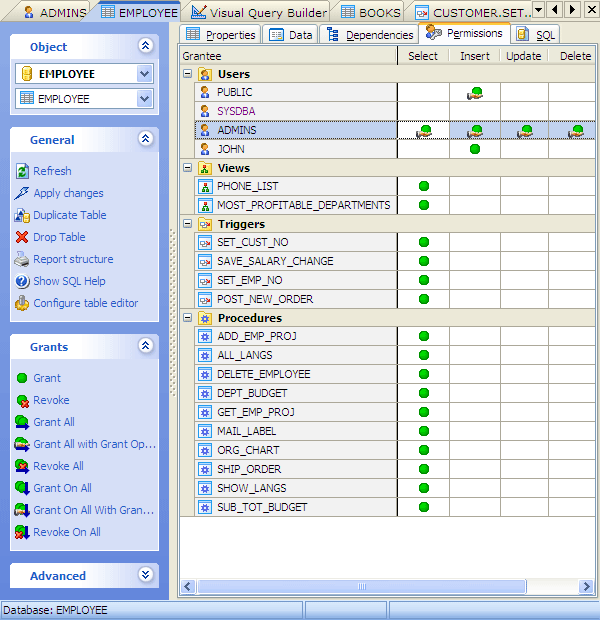This screenshot has width=600, height=620.
Task: Toggle Select permission for SHIP_ORDER procedure
Action: coord(424,469)
